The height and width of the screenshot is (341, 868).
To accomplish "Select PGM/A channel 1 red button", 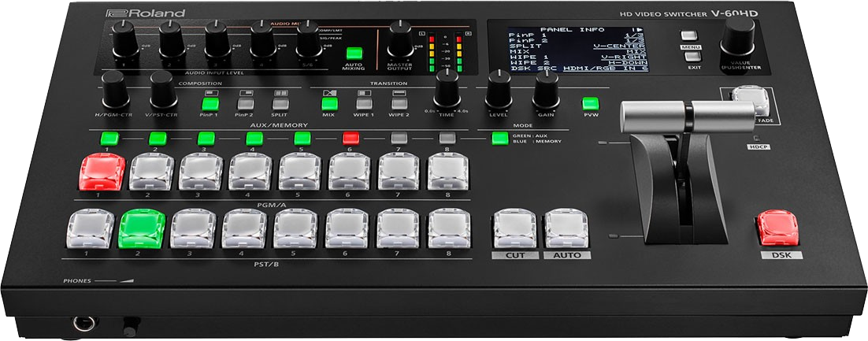I will click(102, 172).
